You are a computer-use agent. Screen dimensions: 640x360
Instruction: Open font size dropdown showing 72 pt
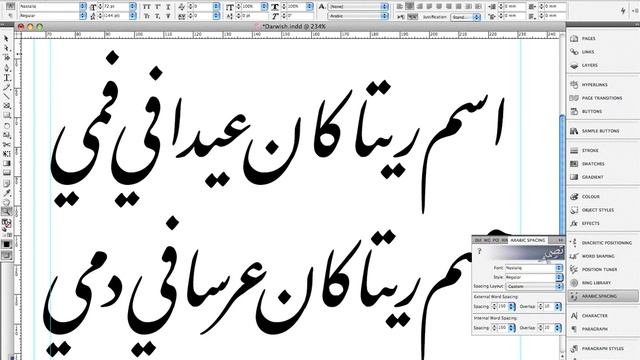(x=133, y=7)
